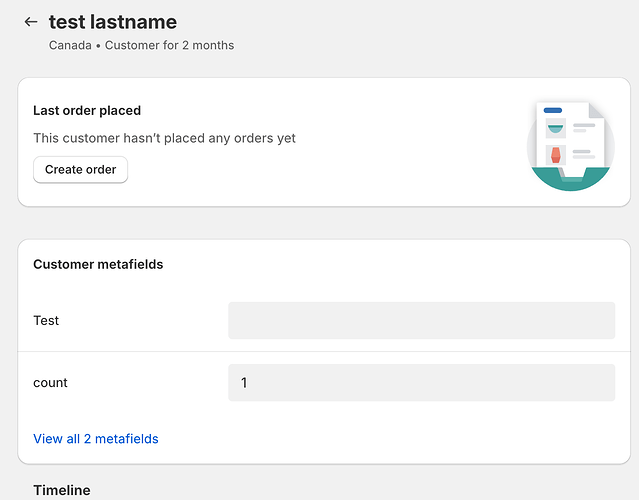The image size is (639, 500).
Task: Click the Last order placed heading
Action: pos(87,111)
